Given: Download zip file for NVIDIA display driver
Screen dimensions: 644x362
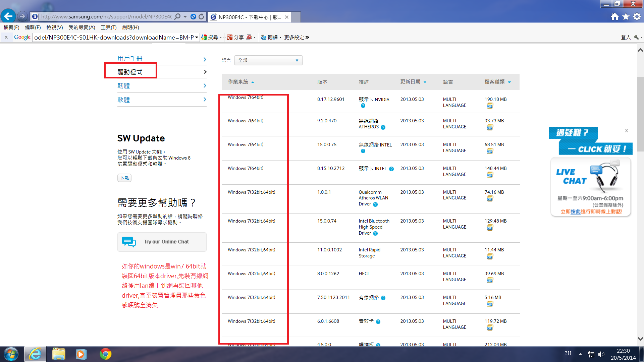Looking at the screenshot, I should point(490,106).
